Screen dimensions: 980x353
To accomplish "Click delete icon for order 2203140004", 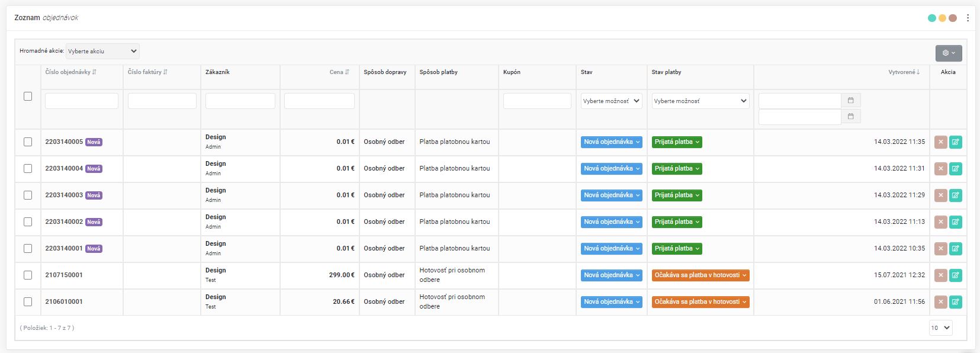I will pyautogui.click(x=940, y=169).
